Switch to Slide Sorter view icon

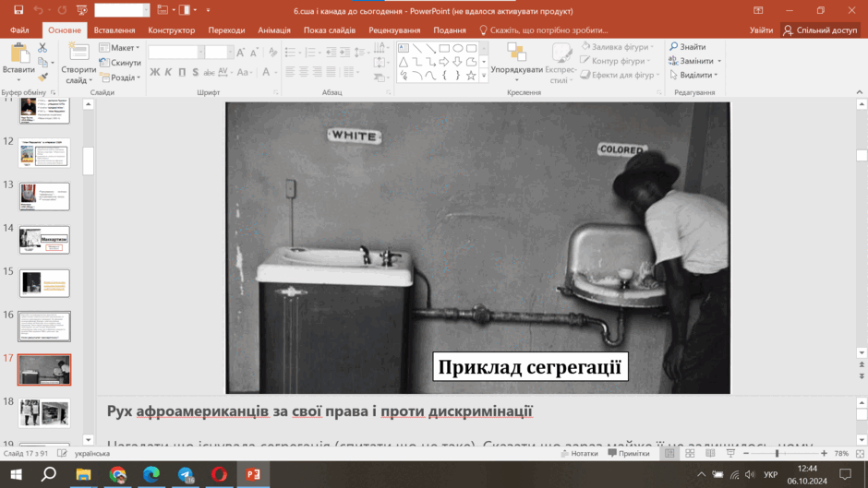click(690, 453)
